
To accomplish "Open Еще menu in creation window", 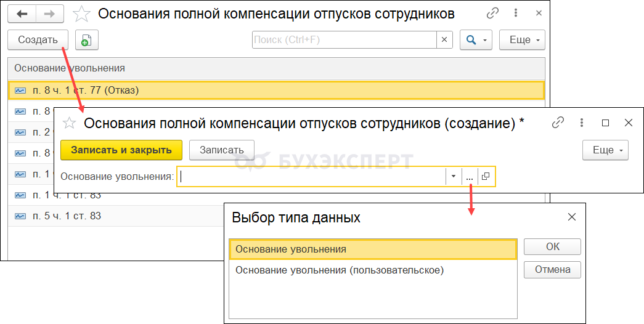I will click(605, 150).
